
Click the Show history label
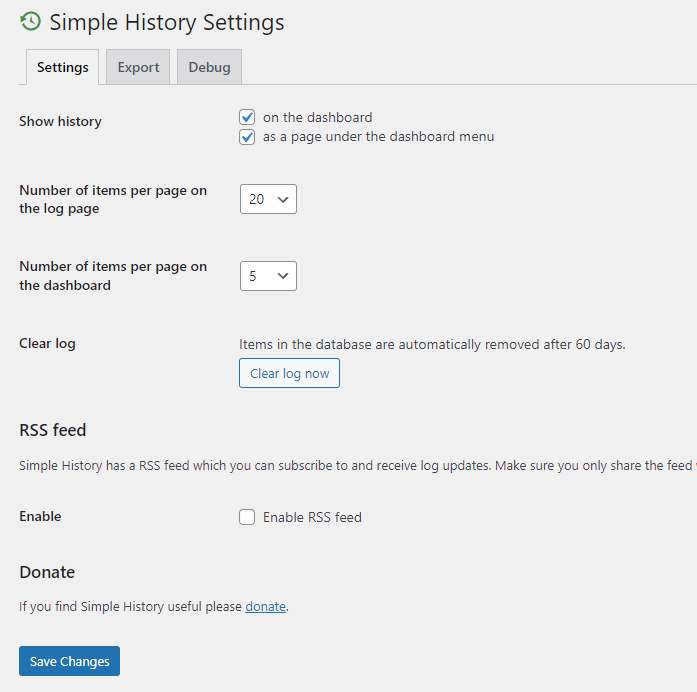tap(60, 121)
